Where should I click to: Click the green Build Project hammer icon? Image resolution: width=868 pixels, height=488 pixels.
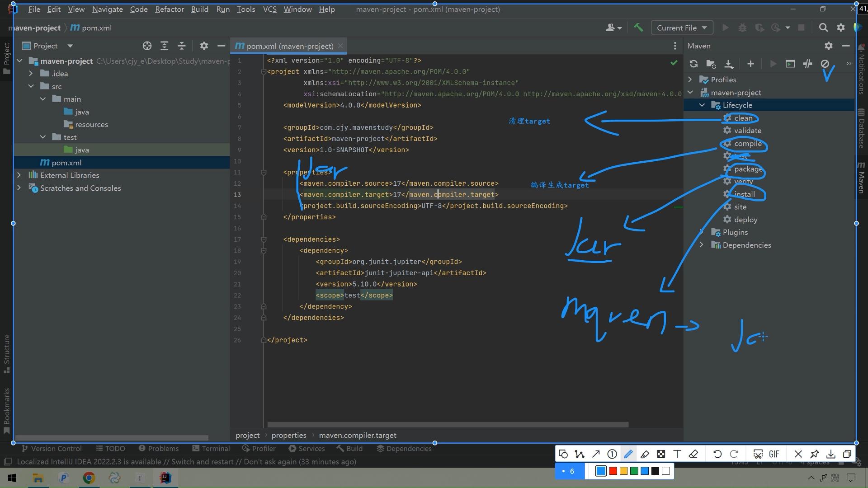[638, 28]
